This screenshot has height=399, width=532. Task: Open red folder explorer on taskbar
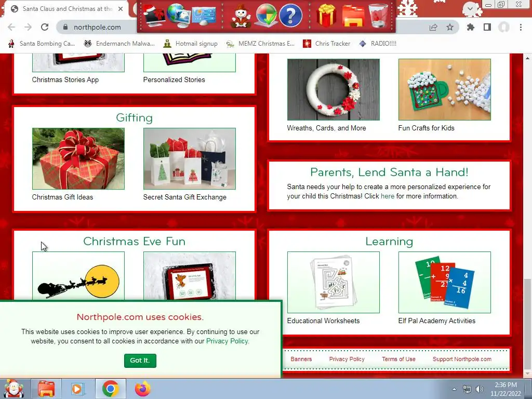click(46, 389)
